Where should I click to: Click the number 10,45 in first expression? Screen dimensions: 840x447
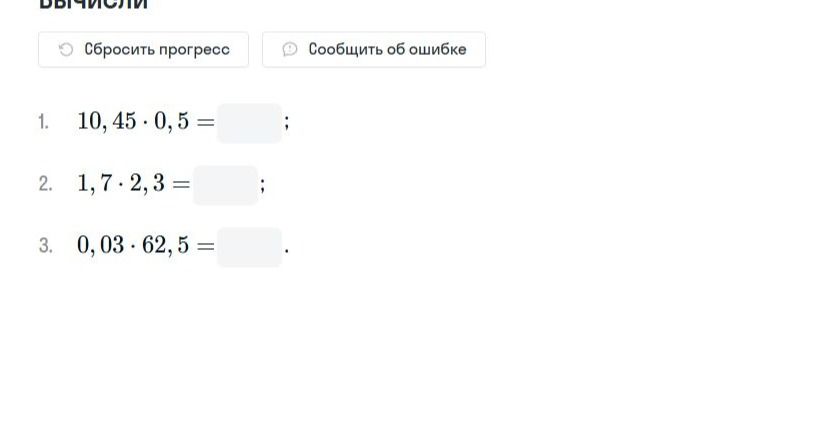pyautogui.click(x=107, y=122)
